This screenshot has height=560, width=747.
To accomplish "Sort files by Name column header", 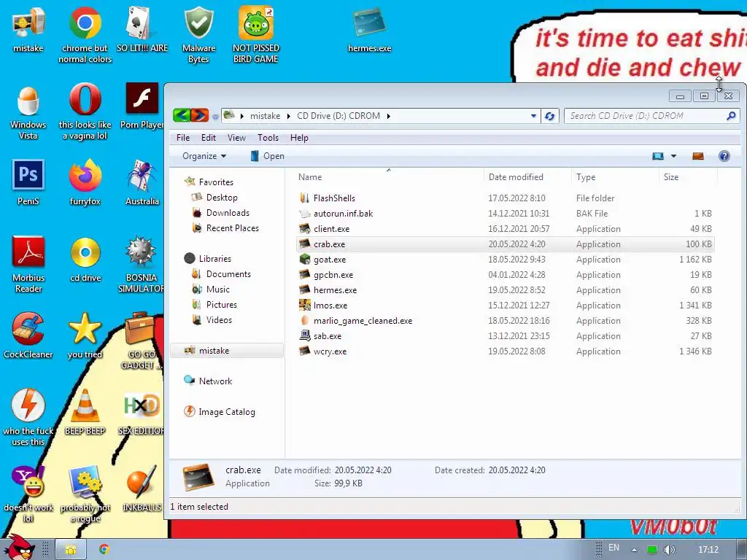I will (x=389, y=177).
